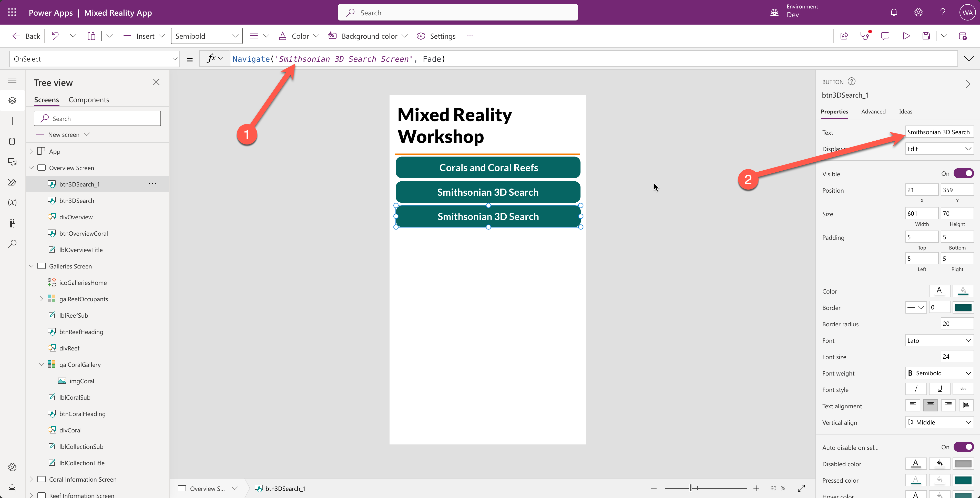Open the Variables (x) icon

pos(12,202)
